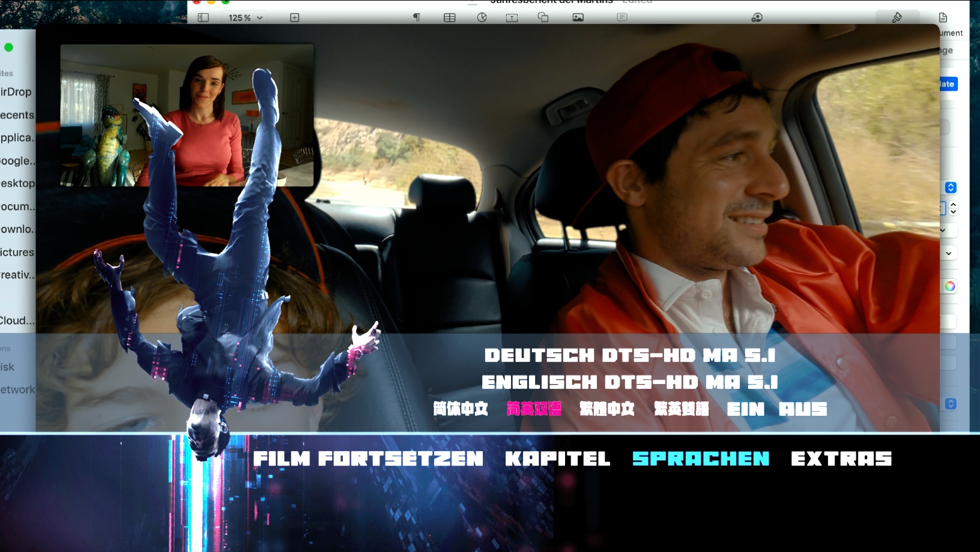Click the media image icon in Pages toolbar
Image resolution: width=980 pixels, height=552 pixels.
578,17
